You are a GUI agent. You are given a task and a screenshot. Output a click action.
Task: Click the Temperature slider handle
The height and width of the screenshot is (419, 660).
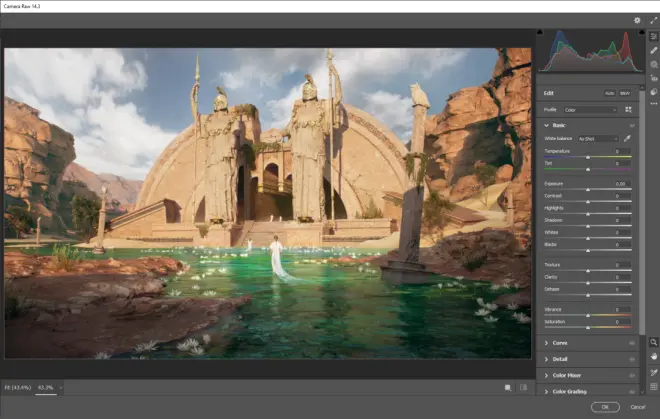tap(588, 157)
